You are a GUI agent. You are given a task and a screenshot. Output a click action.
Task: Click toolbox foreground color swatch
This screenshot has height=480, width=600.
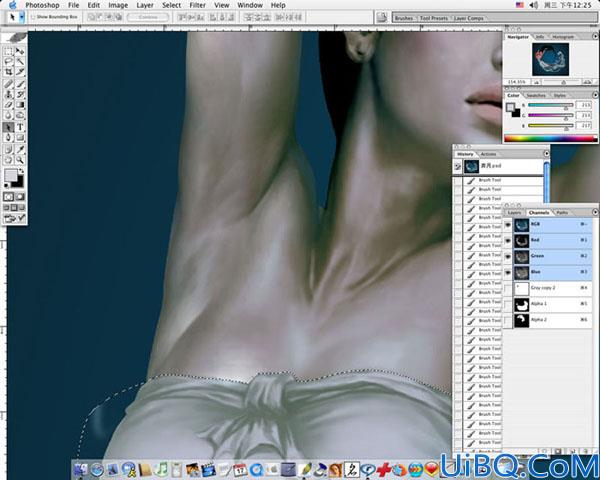(10, 176)
